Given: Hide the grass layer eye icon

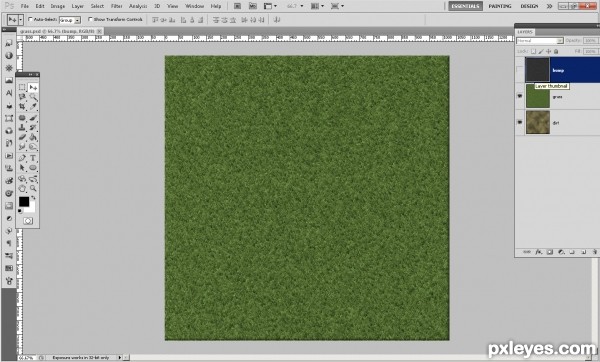Looking at the screenshot, I should click(520, 96).
